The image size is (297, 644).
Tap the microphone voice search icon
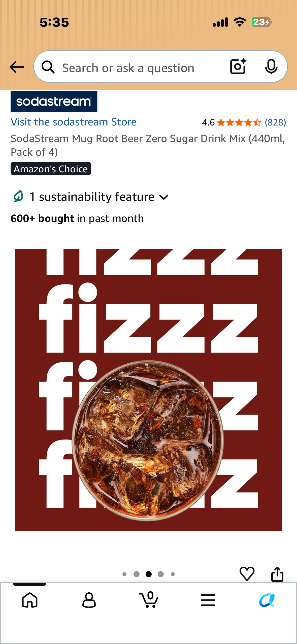271,67
